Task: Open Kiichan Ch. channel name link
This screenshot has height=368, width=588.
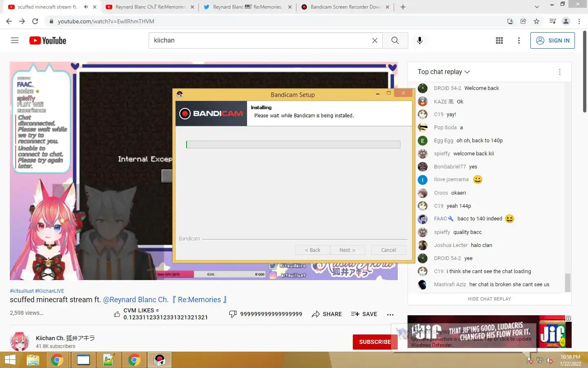Action: coord(65,338)
